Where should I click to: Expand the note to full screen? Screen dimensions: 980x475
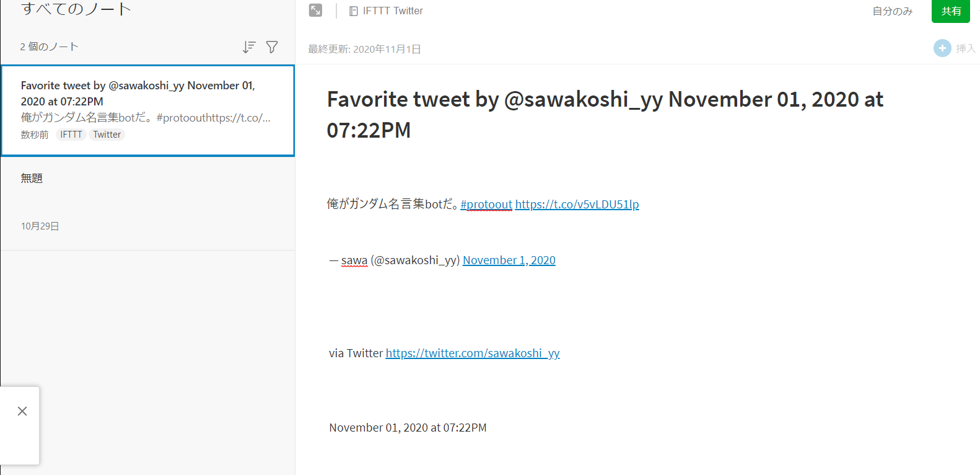point(315,11)
